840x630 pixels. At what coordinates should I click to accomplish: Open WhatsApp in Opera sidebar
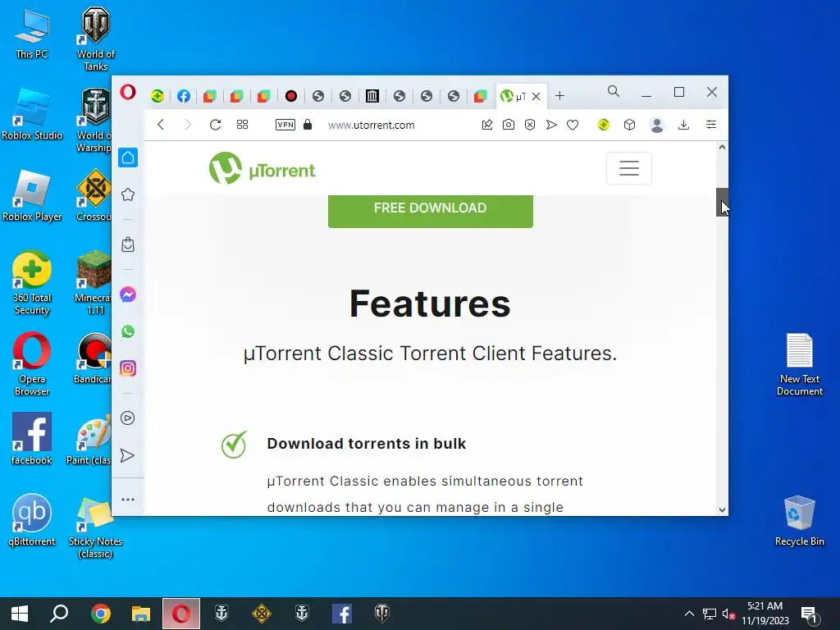(127, 331)
